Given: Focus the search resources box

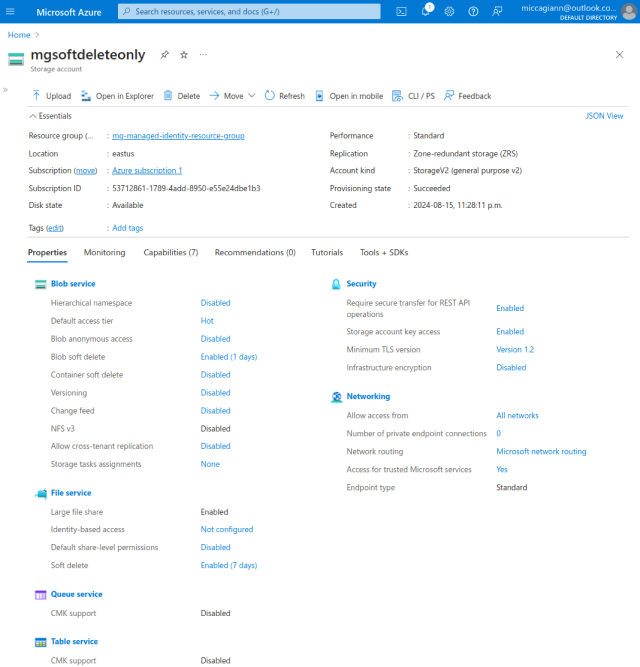Looking at the screenshot, I should coord(249,11).
